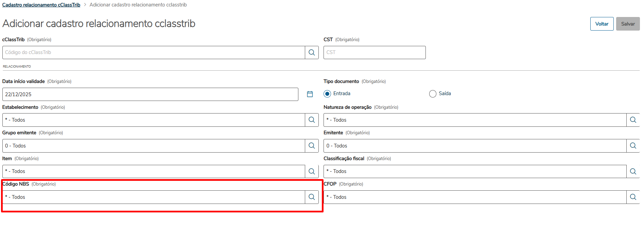The height and width of the screenshot is (226, 644).
Task: Click Grupo emitente lookup magnifier
Action: pos(312,146)
